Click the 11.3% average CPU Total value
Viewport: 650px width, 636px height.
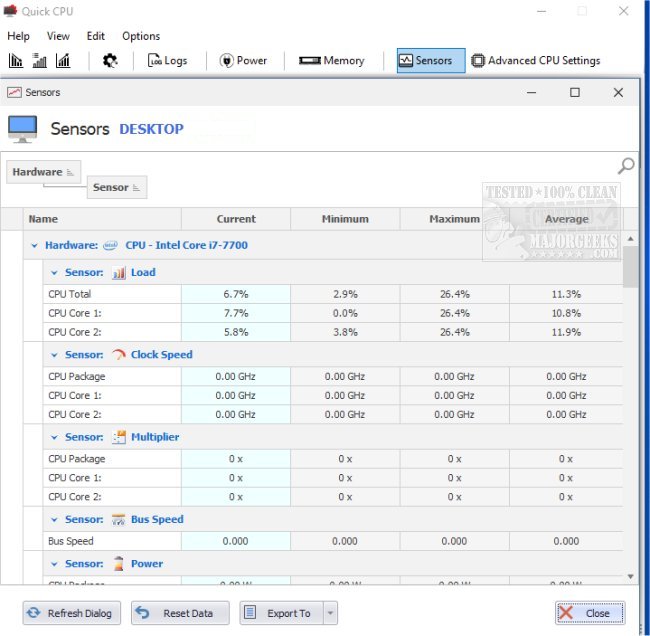click(x=566, y=294)
